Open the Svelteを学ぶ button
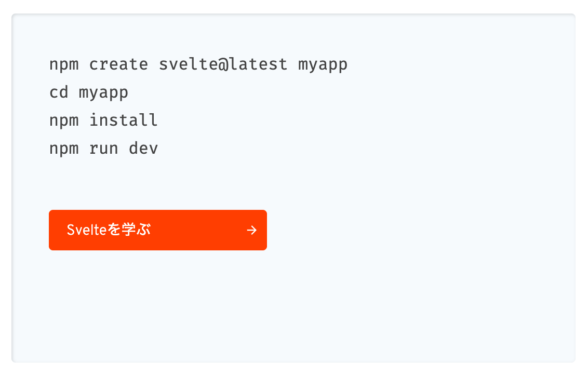 [158, 230]
